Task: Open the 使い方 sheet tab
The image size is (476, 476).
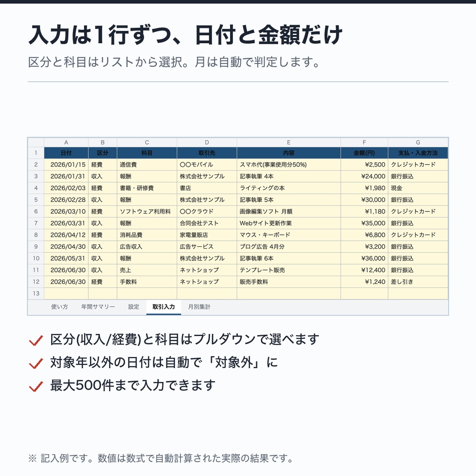Action: tap(59, 307)
